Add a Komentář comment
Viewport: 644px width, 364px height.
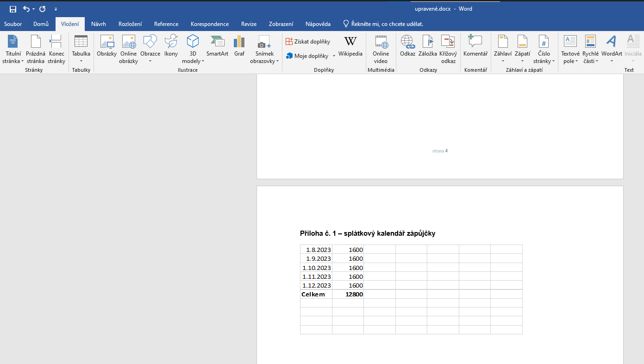click(475, 46)
